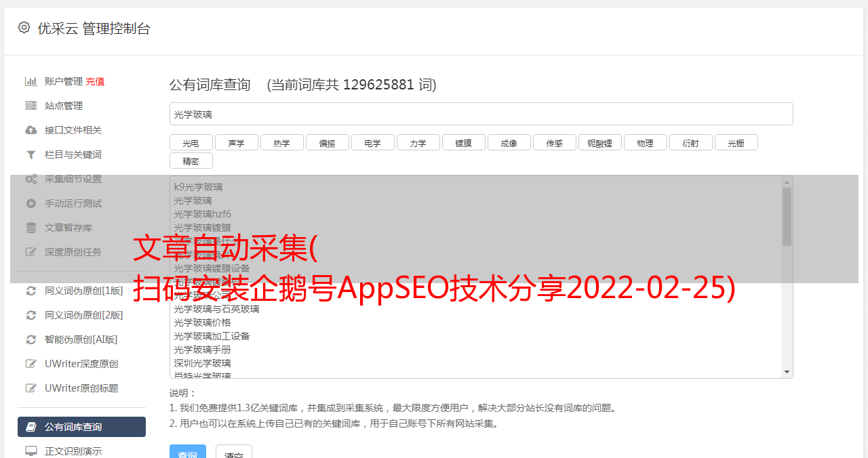Viewport: 868px width, 458px height.
Task: Click the 声学 tag button
Action: coord(236,143)
